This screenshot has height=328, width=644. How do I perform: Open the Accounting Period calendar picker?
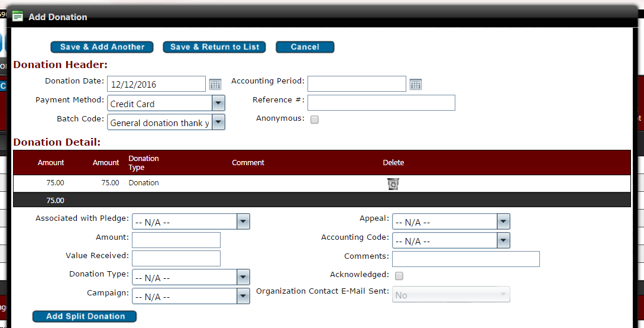click(x=416, y=84)
